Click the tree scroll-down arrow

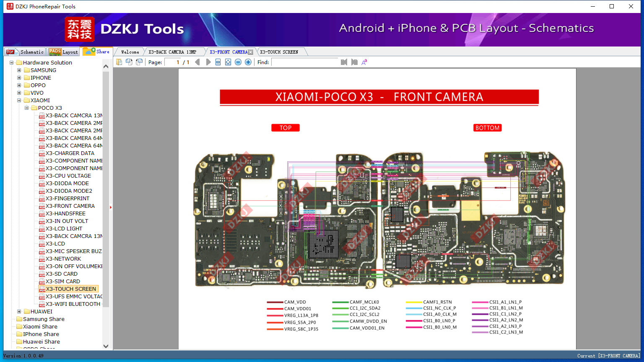click(106, 346)
